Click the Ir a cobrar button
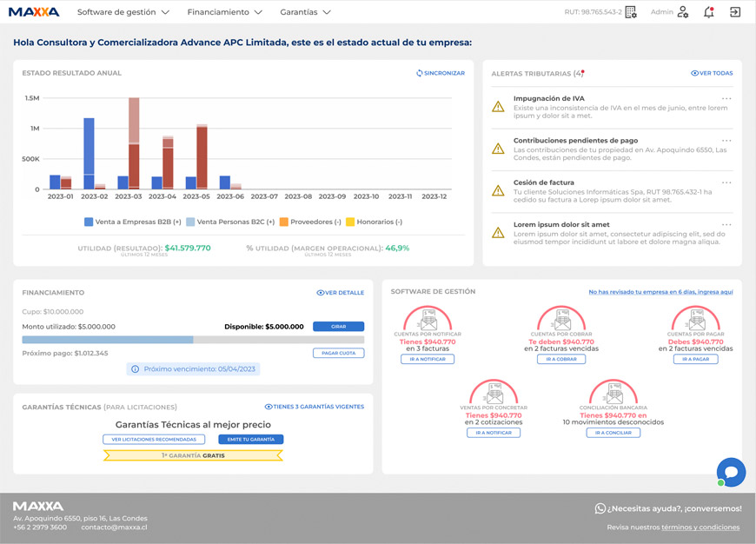Screen dimensions: 756x544 (561, 359)
